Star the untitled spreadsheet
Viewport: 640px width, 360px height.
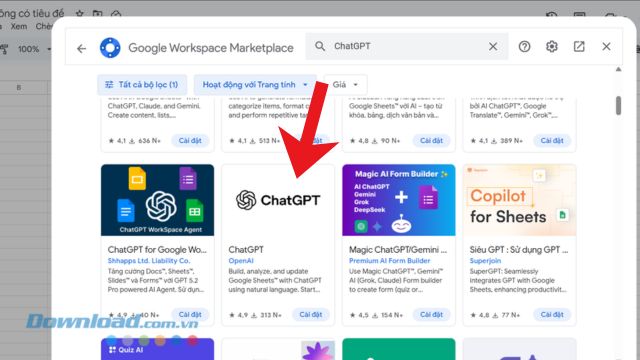pos(80,13)
